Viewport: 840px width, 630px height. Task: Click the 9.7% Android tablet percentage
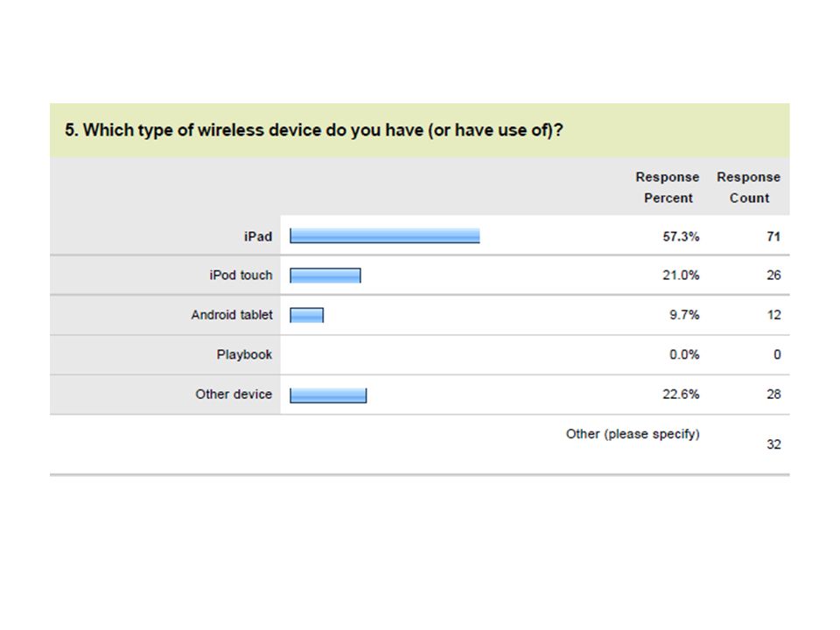point(684,315)
